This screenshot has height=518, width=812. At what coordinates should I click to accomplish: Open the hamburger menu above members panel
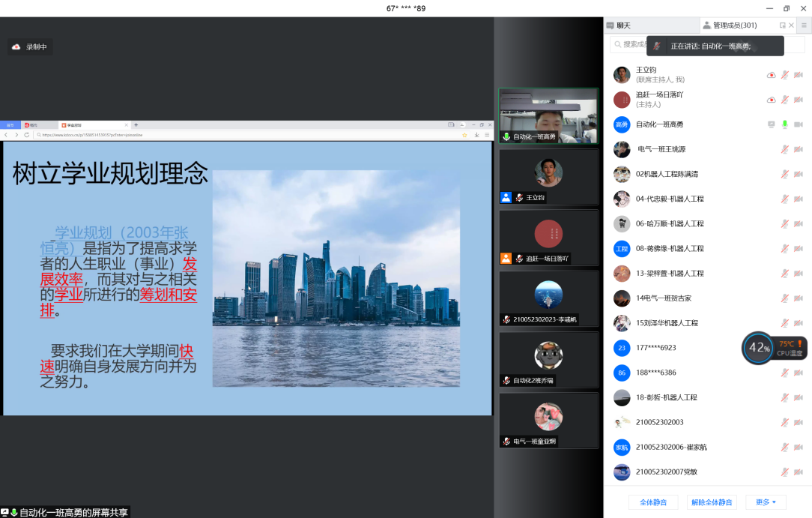click(x=804, y=25)
